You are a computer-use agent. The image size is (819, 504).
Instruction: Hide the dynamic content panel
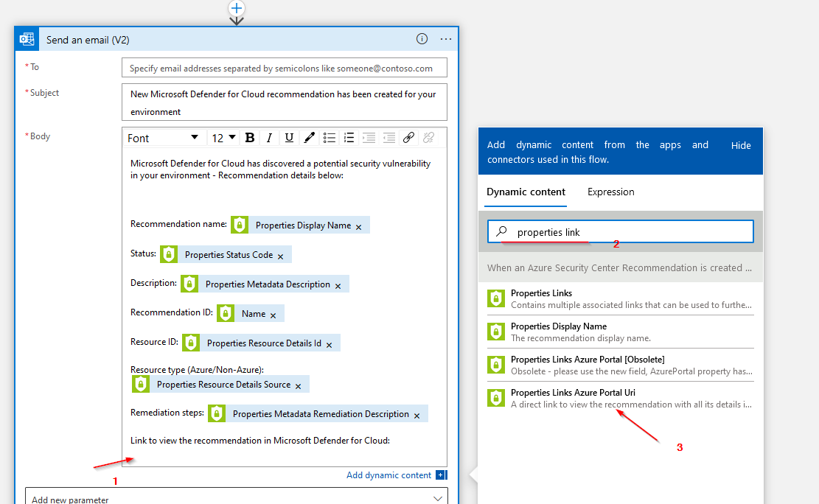(741, 145)
